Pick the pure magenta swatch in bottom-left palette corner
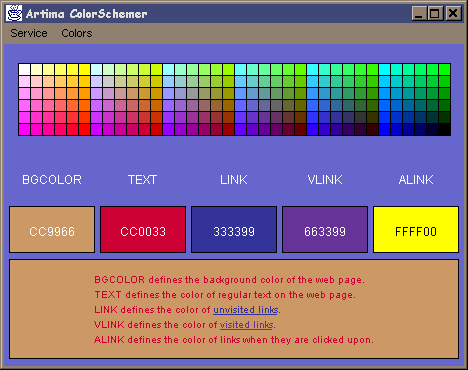468x370 pixels. click(x=24, y=129)
